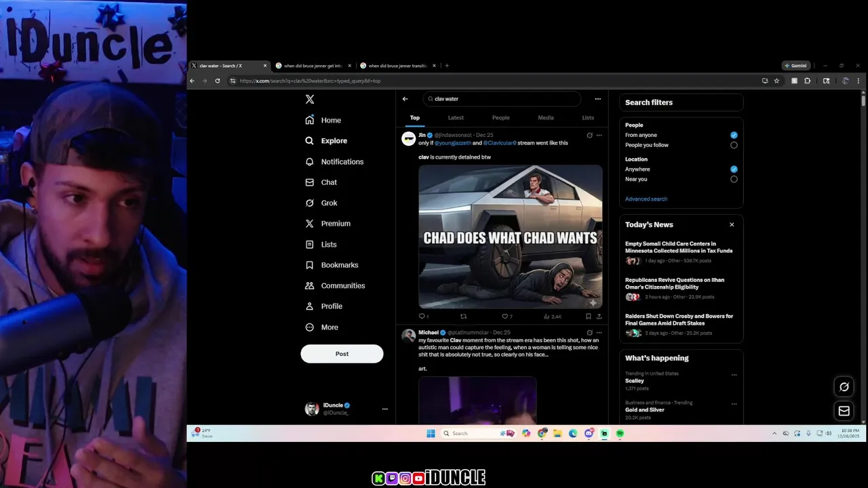
Task: Switch to the Media tab
Action: click(x=546, y=118)
